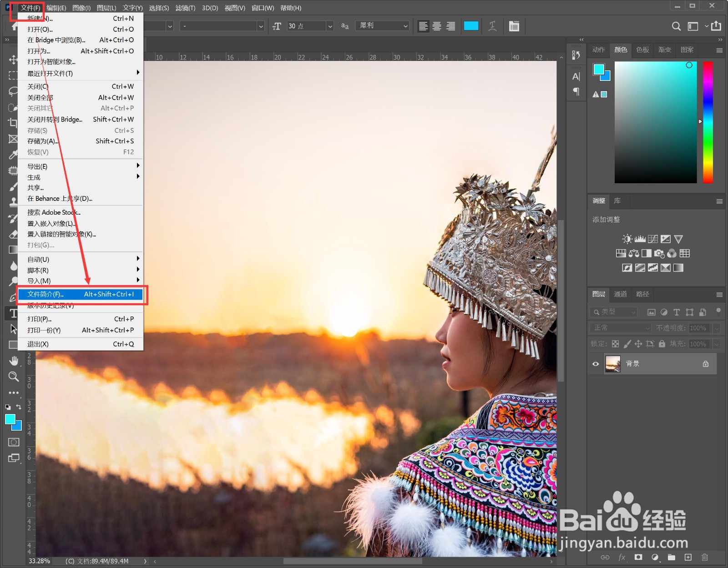Expand the 自动(U) submenu

81,259
